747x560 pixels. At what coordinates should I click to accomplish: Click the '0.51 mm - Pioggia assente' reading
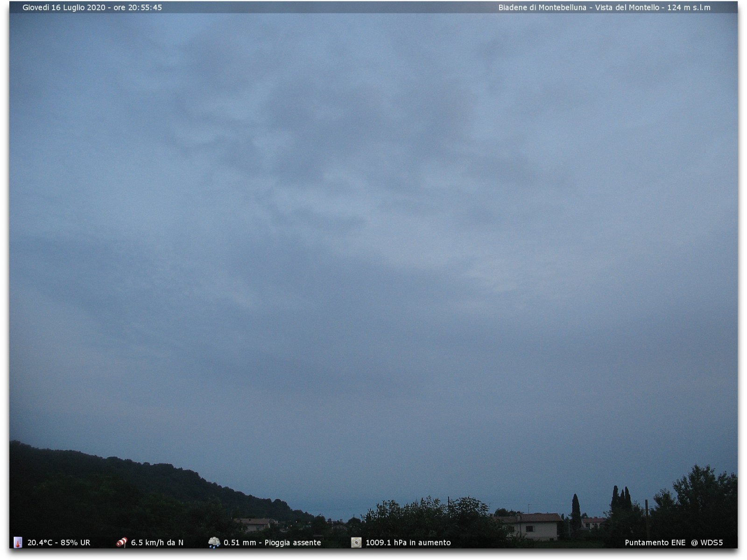(x=272, y=543)
